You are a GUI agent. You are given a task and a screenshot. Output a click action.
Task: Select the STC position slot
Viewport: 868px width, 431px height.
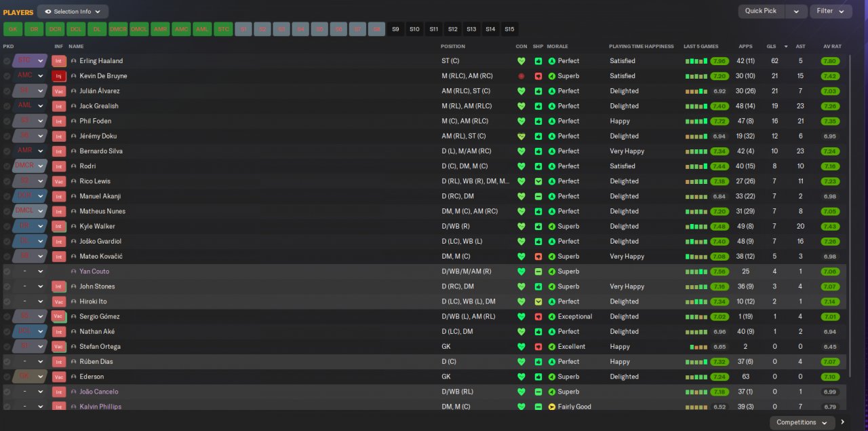[x=223, y=29]
